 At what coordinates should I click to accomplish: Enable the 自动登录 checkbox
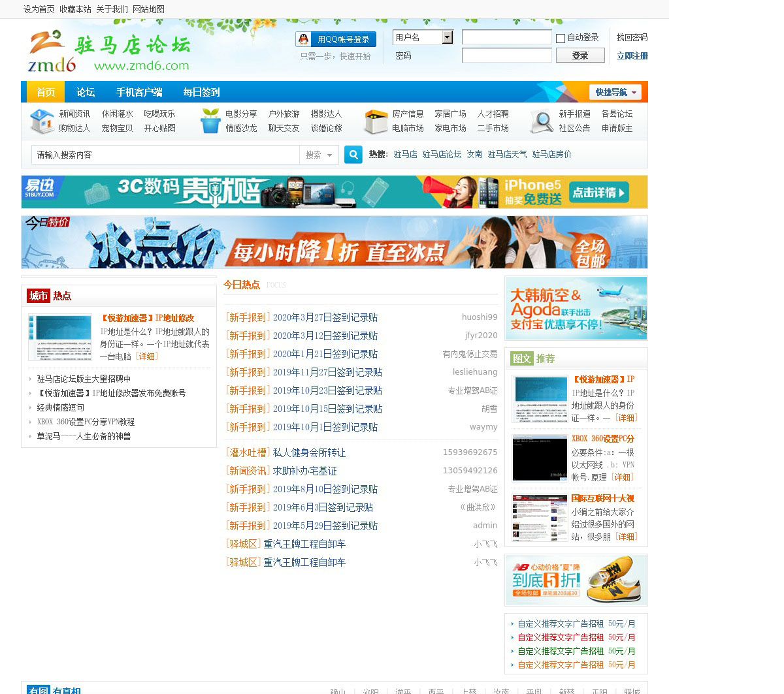pyautogui.click(x=560, y=39)
